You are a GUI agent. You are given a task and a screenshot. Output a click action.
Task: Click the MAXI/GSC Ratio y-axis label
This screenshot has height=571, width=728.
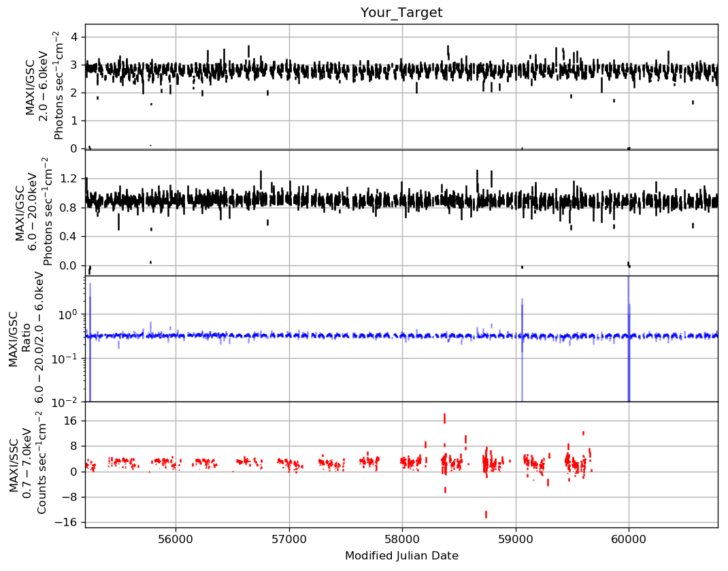click(x=27, y=339)
